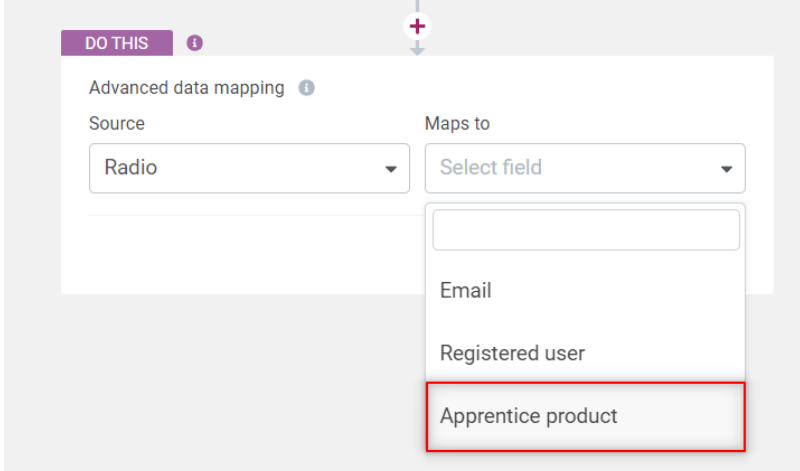
Task: Click the Source dropdown caret arrow
Action: (391, 169)
